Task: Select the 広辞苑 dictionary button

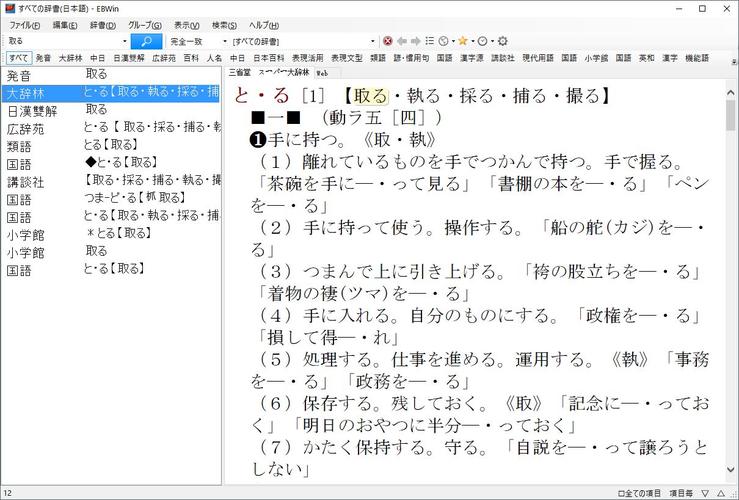Action: (163, 58)
